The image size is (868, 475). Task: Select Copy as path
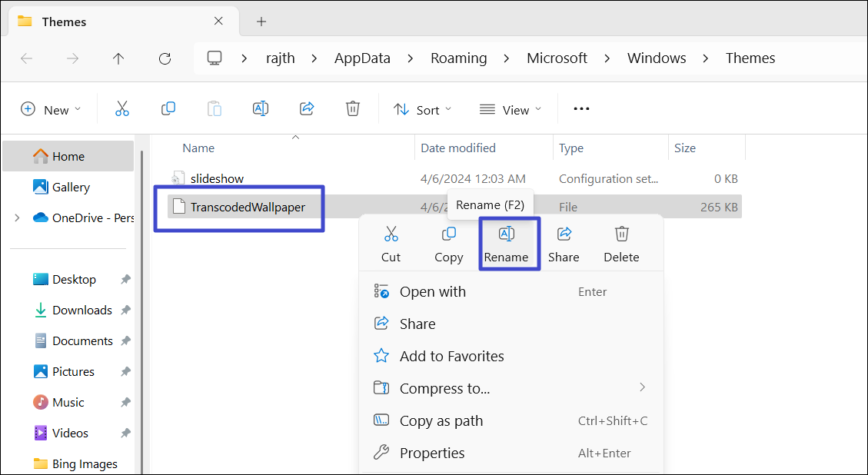(511, 420)
